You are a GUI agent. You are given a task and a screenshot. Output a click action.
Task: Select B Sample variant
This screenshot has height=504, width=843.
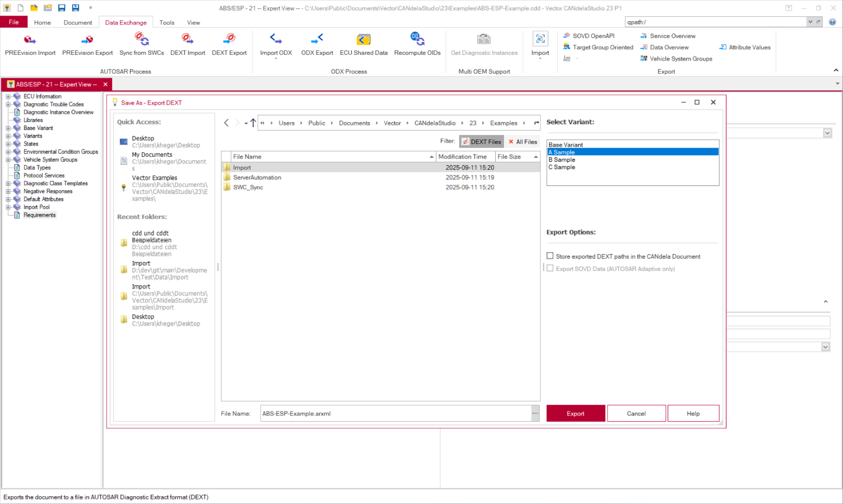[x=632, y=160]
